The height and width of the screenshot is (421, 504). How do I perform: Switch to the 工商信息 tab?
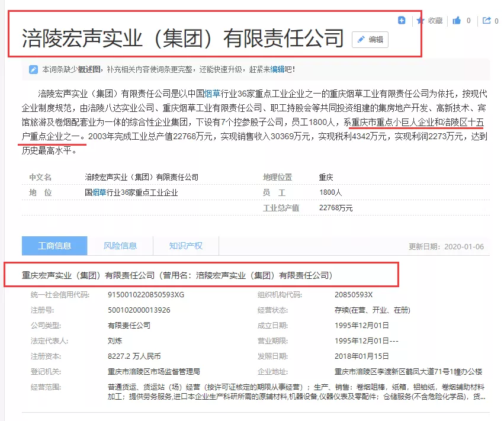coord(54,246)
